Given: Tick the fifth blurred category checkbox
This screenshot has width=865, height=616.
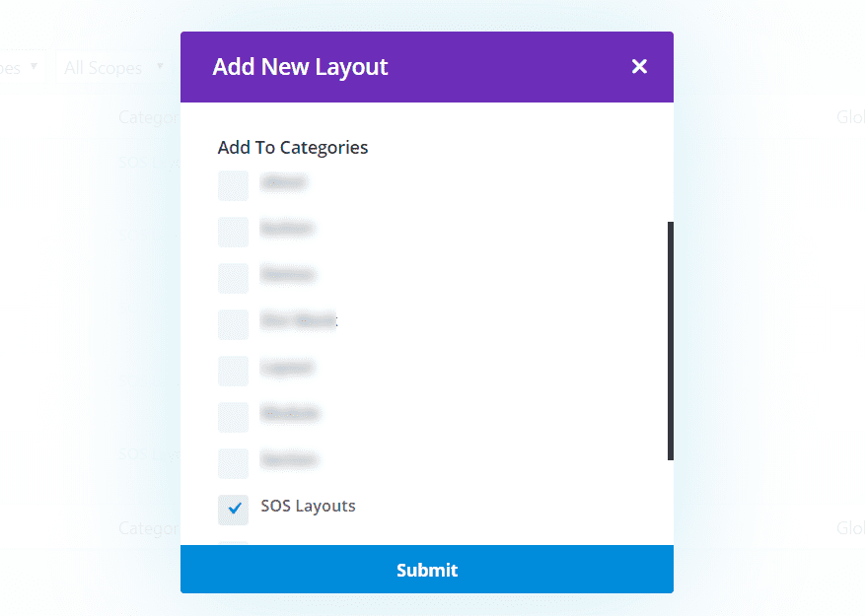Looking at the screenshot, I should point(233,371).
